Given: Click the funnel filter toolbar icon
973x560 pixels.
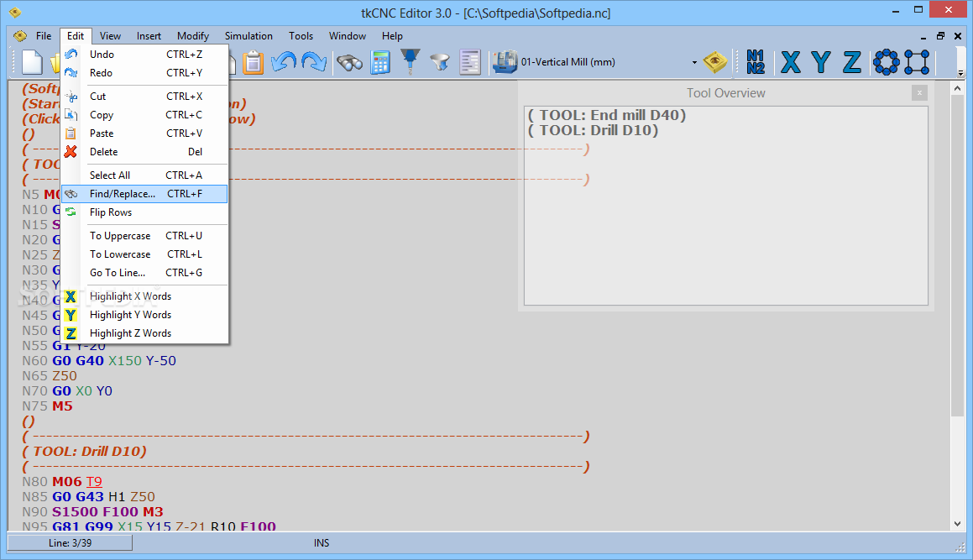Looking at the screenshot, I should [x=440, y=62].
